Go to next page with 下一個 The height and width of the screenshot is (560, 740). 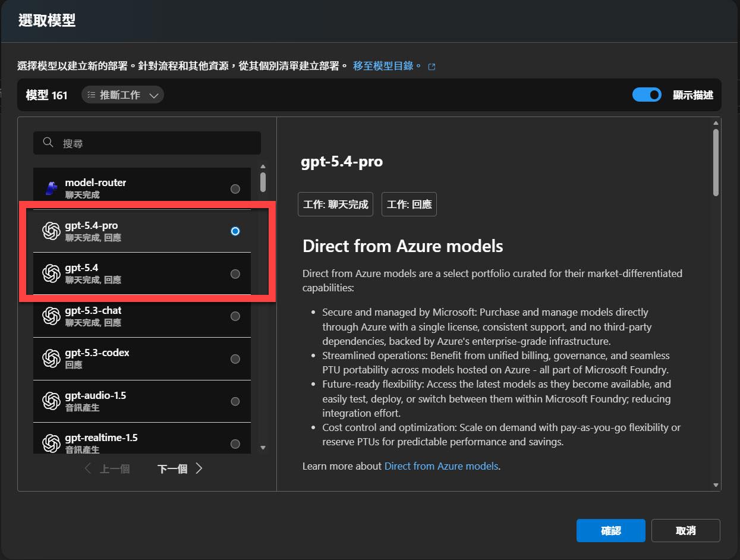pos(180,469)
